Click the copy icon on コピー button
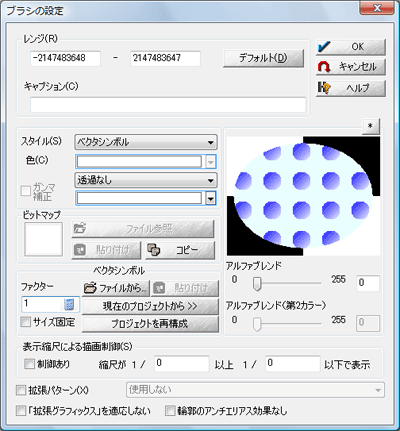Viewport: 400px width, 431px height. pyautogui.click(x=154, y=250)
